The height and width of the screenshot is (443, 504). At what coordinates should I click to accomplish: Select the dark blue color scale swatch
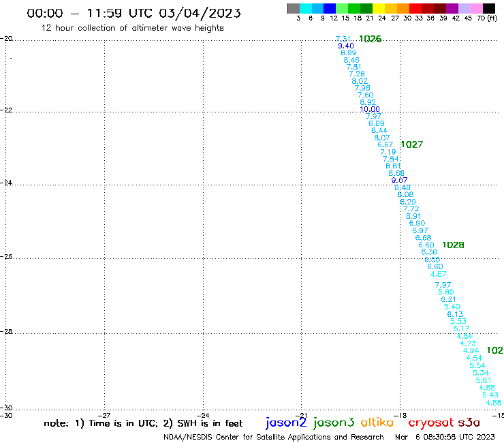click(330, 8)
